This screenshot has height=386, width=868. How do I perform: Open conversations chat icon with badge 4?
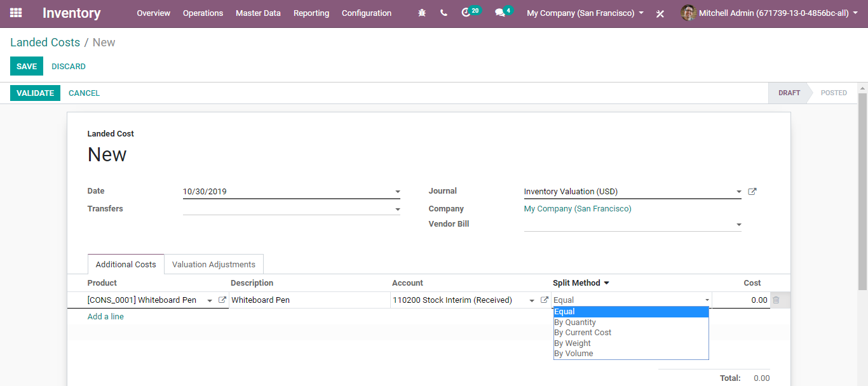(504, 12)
